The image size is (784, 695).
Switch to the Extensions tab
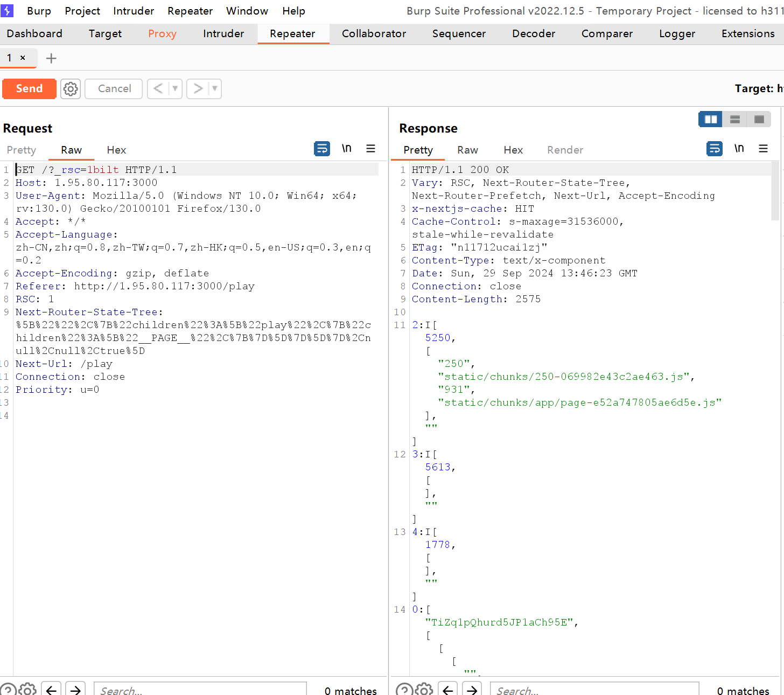[x=748, y=33]
